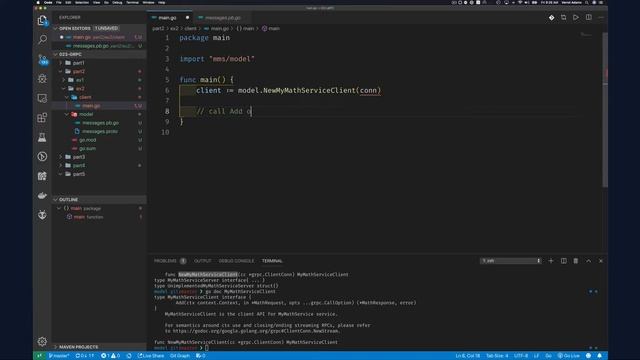
Task: Click the master branch in status bar
Action: (x=59, y=356)
